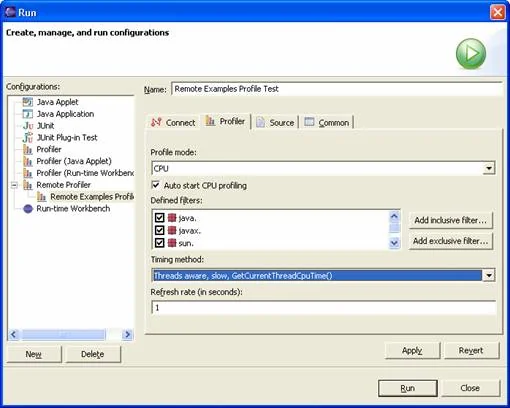Uncheck the sun. filter checkbox
The image size is (510, 408).
159,243
